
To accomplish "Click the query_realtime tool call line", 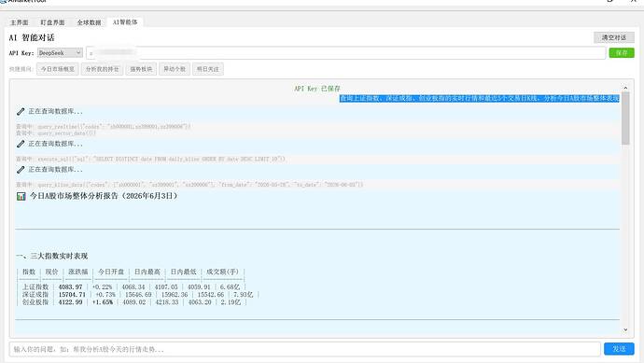I will pyautogui.click(x=103, y=127).
